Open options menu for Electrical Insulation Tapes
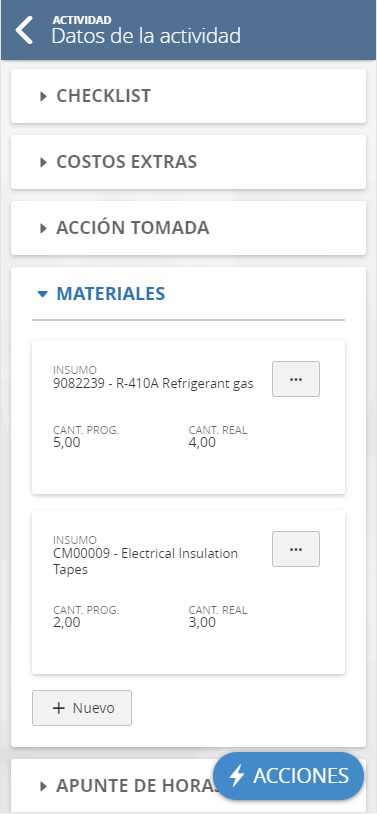Viewport: 377px width, 814px height. [295, 549]
